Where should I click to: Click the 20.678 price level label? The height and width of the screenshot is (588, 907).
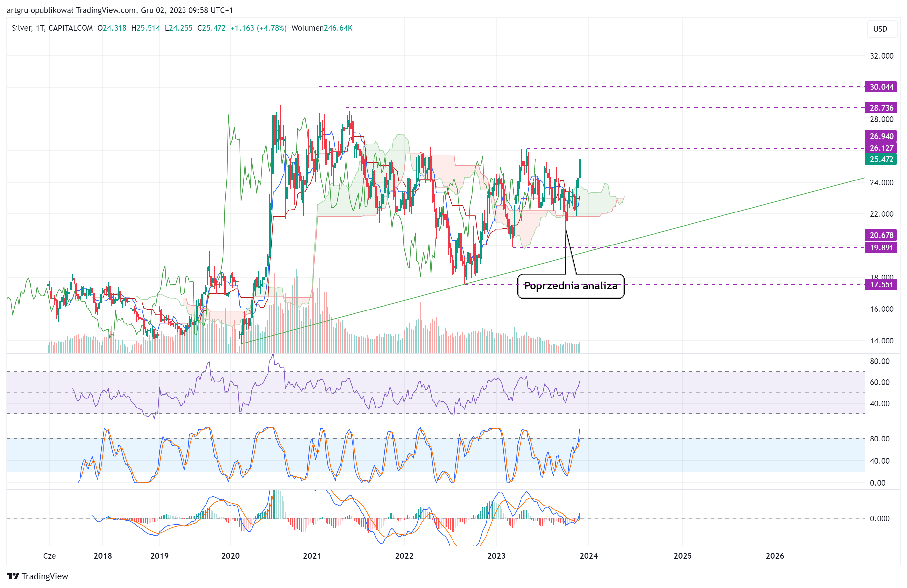tap(881, 235)
